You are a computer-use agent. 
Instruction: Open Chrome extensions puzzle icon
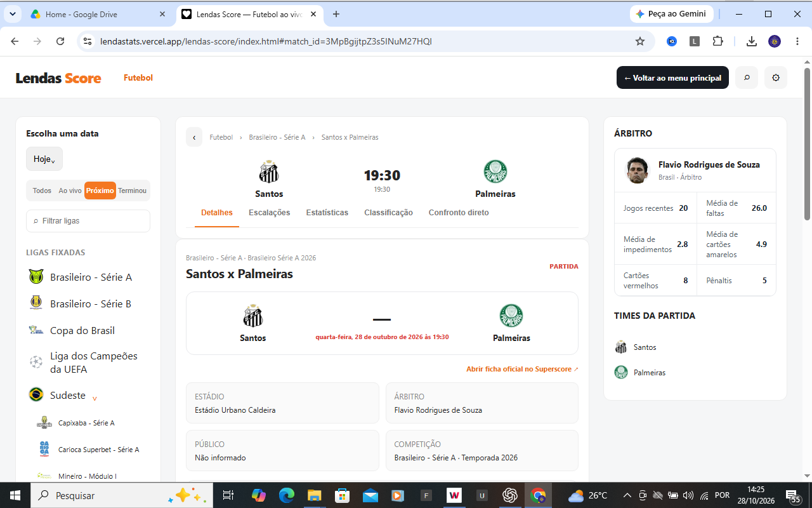pos(717,41)
